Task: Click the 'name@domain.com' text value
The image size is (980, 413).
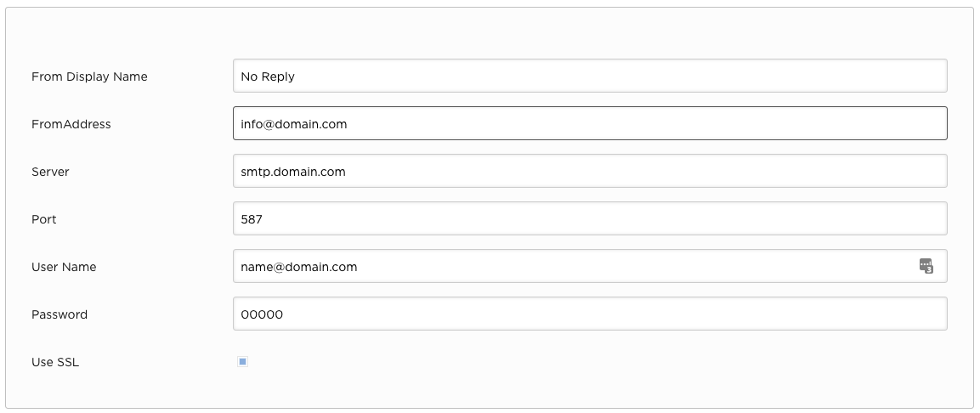Action: click(298, 267)
